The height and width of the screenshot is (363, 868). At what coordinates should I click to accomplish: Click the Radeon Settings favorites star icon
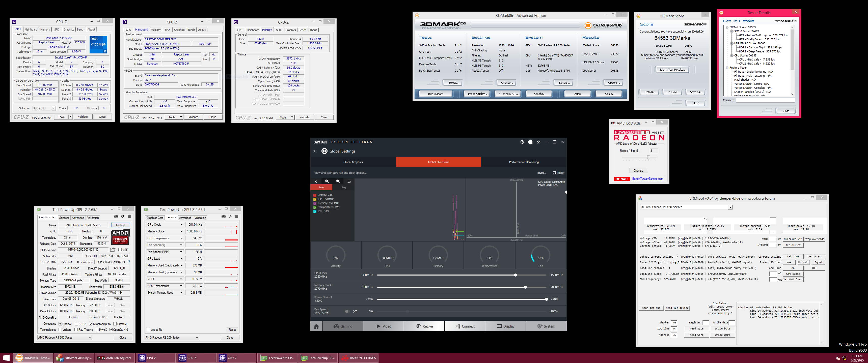[x=538, y=142]
